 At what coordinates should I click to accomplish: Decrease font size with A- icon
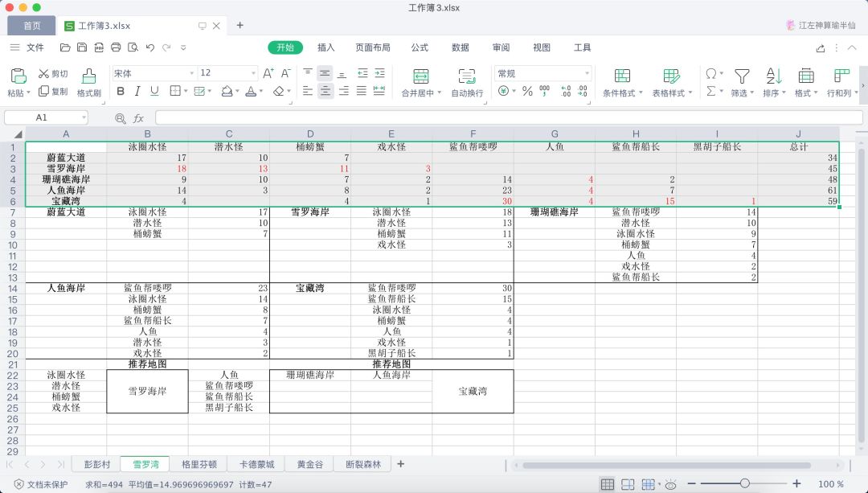coord(285,73)
